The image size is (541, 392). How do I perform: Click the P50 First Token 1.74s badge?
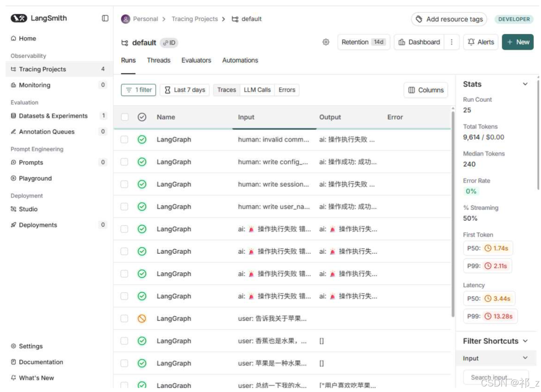[x=488, y=248]
